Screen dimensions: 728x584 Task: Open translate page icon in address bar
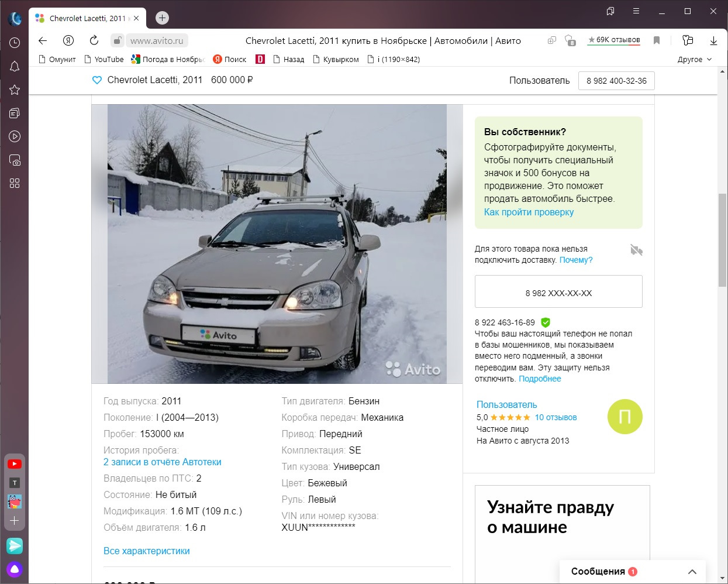tap(551, 40)
